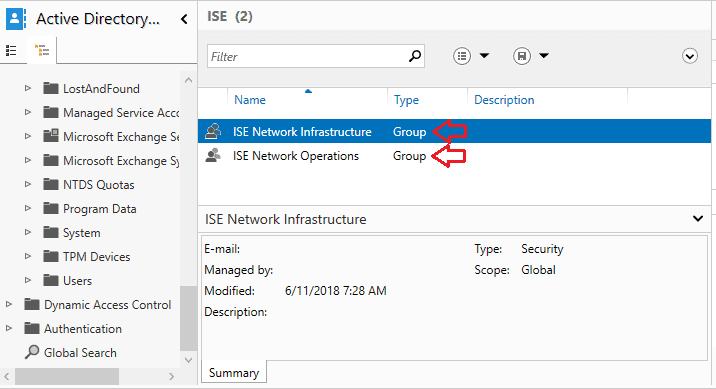Select the LostAndFound folder icon
716x389 pixels.
coord(51,88)
